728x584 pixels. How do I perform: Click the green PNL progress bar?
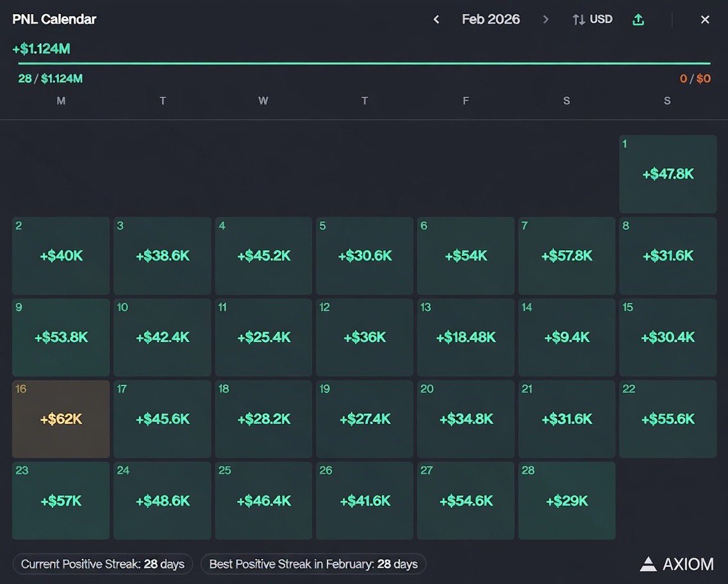[365, 63]
